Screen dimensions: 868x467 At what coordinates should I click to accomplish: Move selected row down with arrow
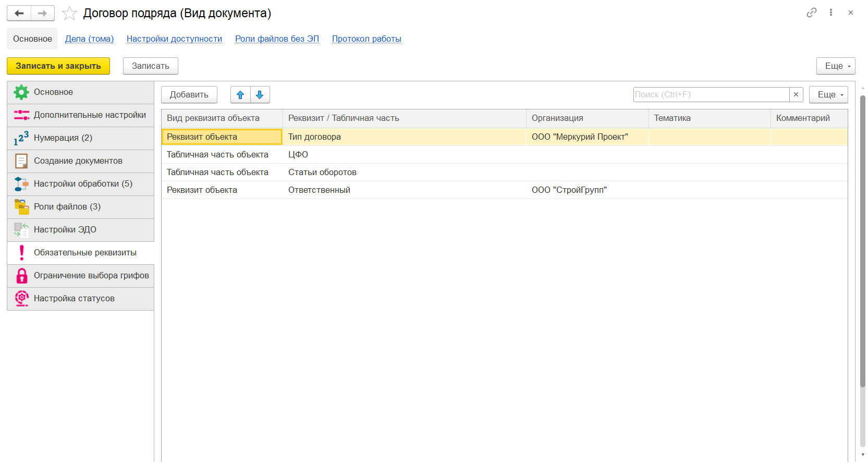260,95
